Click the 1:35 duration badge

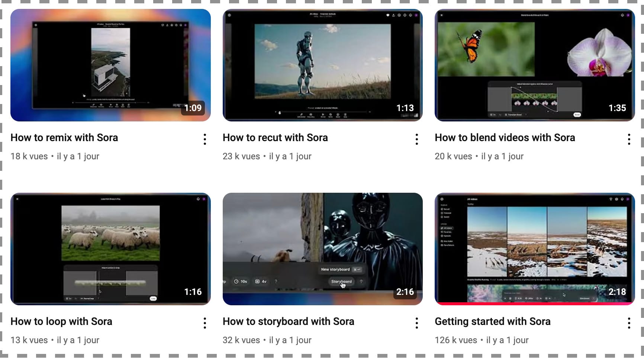point(617,108)
